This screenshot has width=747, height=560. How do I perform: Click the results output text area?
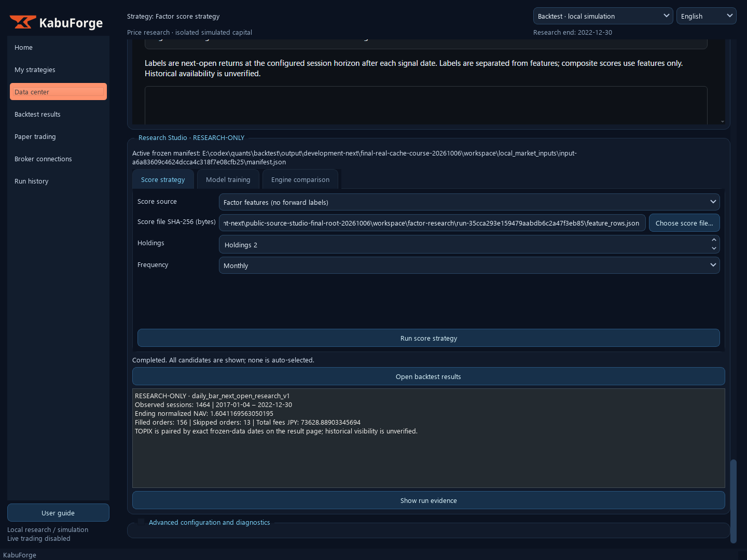[428, 438]
